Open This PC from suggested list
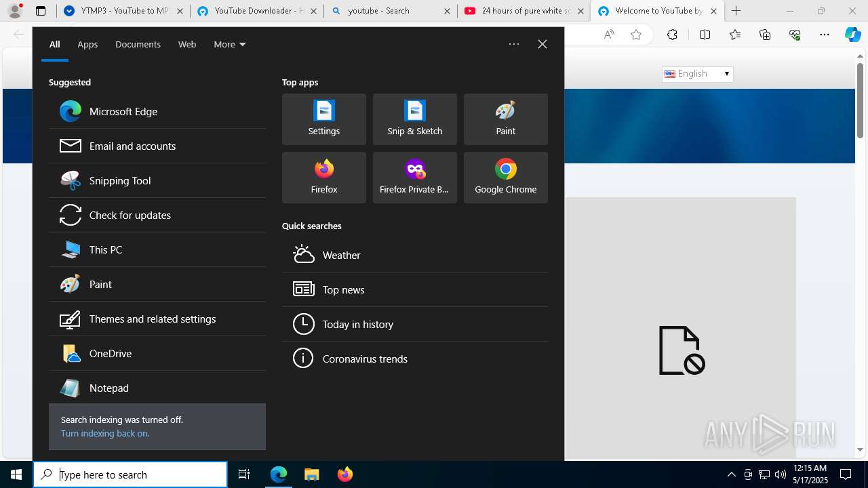 pos(157,249)
